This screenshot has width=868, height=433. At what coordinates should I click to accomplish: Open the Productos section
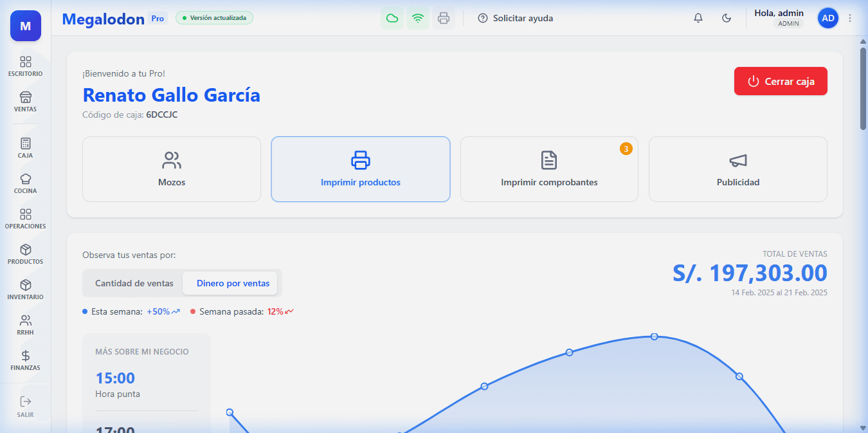(25, 253)
